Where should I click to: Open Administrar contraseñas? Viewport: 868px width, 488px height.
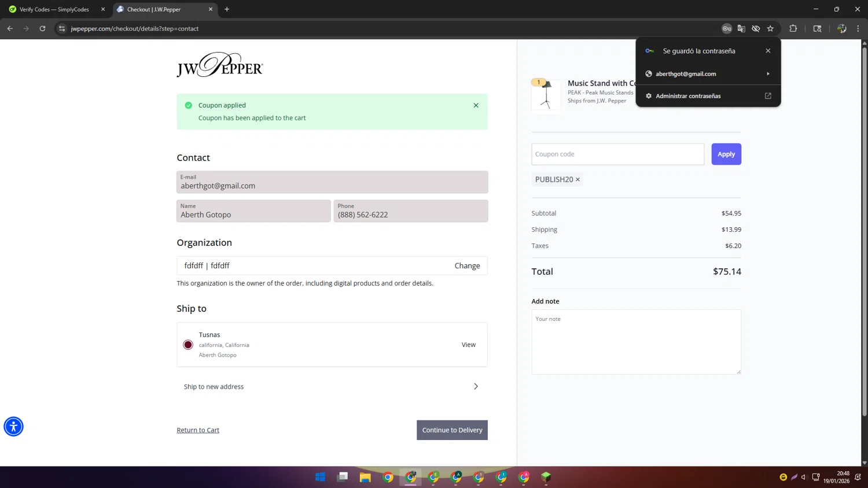click(x=708, y=96)
